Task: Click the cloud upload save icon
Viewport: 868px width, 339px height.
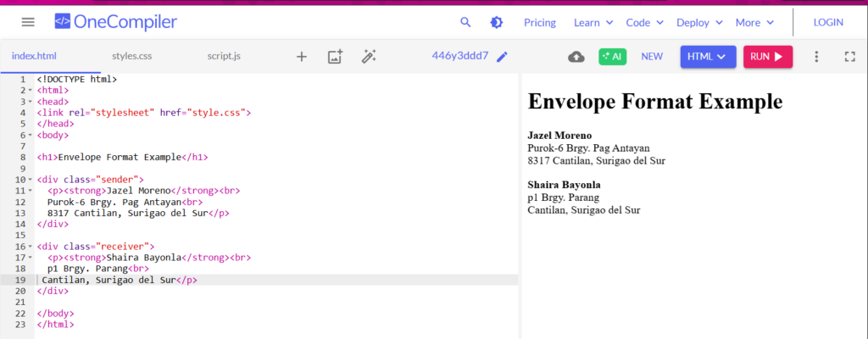Action: tap(576, 57)
